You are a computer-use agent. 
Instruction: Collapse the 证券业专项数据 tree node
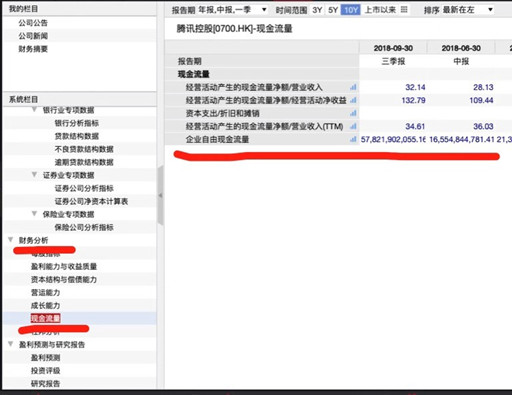[34, 175]
